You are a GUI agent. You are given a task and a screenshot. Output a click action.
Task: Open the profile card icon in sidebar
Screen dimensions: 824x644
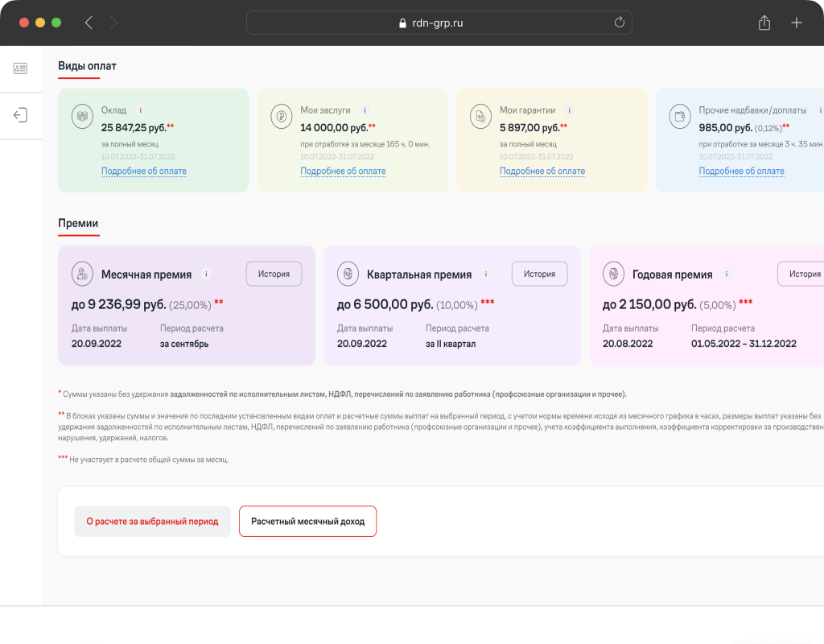(20, 68)
